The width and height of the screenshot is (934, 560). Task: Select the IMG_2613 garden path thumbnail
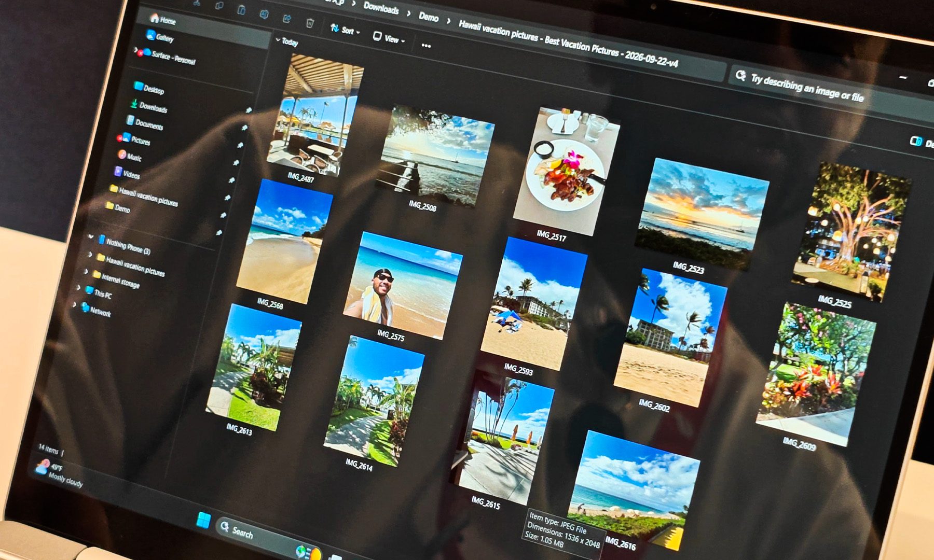coord(254,368)
